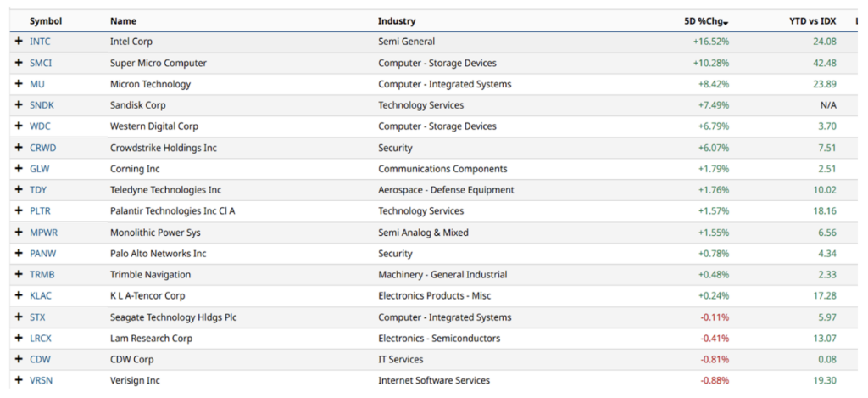Viewport: 868px width, 398px height.
Task: Sort by the Symbol column header
Action: pos(46,21)
